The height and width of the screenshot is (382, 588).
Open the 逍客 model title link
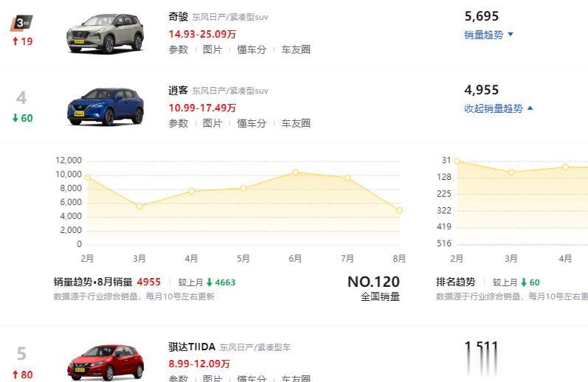178,91
